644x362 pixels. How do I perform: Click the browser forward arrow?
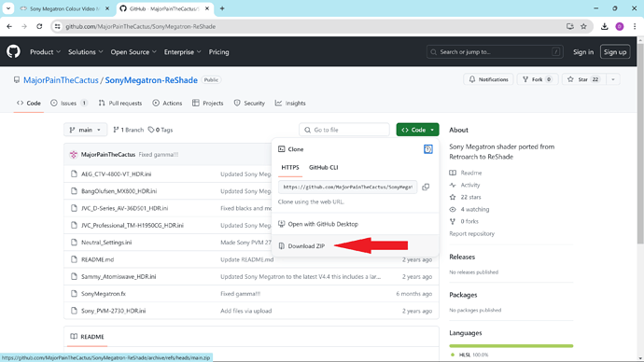tap(24, 26)
